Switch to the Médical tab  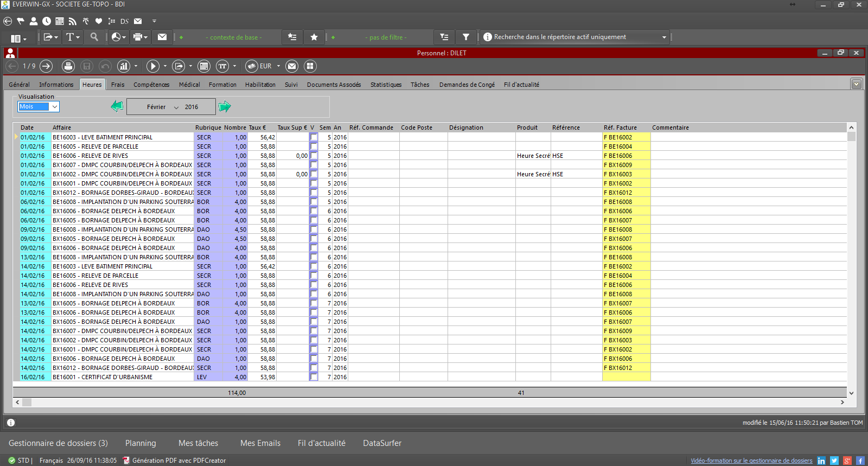[189, 85]
